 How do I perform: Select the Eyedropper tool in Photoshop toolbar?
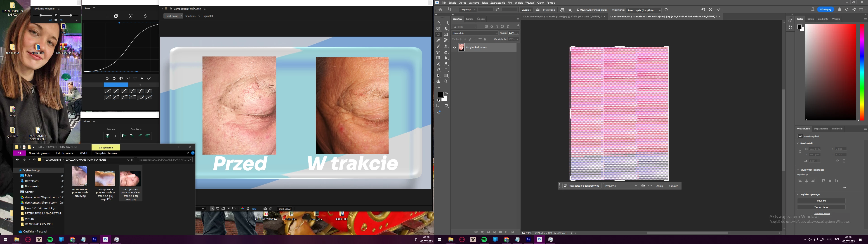point(438,40)
